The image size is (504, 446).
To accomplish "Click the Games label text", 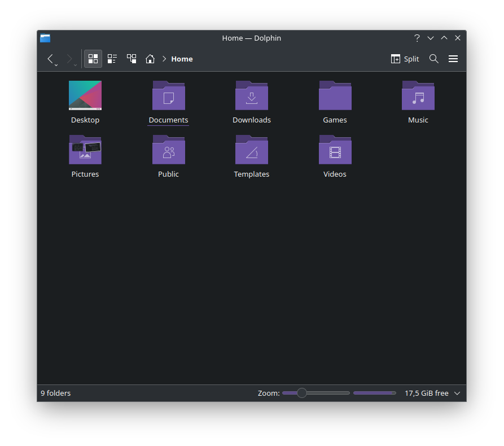I will (x=335, y=120).
